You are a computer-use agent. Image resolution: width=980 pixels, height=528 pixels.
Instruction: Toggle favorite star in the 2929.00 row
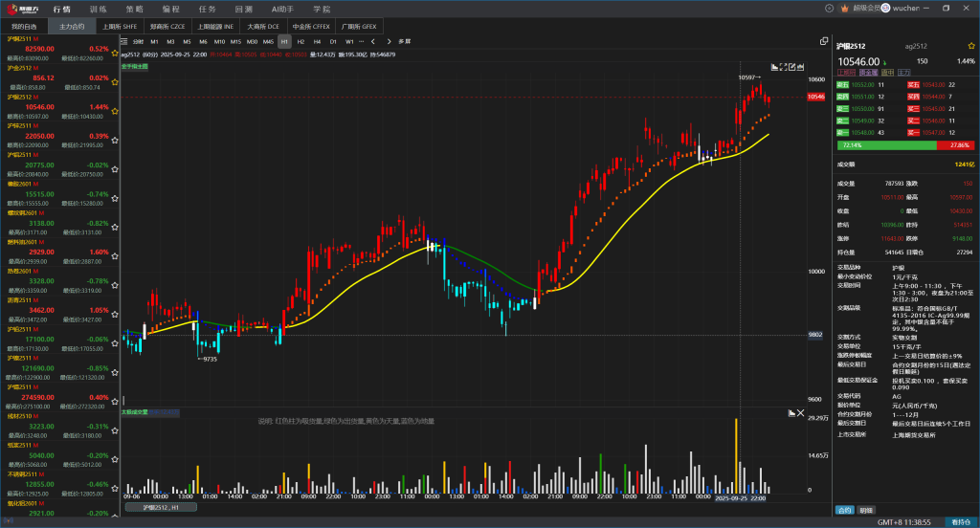coord(115,256)
